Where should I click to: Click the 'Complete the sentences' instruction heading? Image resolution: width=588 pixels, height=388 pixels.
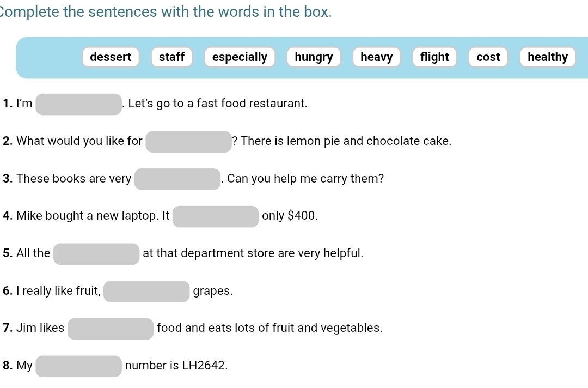(x=166, y=12)
